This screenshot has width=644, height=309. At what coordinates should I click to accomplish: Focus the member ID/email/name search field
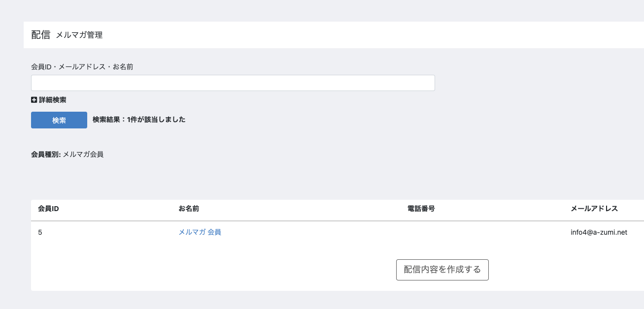click(233, 83)
